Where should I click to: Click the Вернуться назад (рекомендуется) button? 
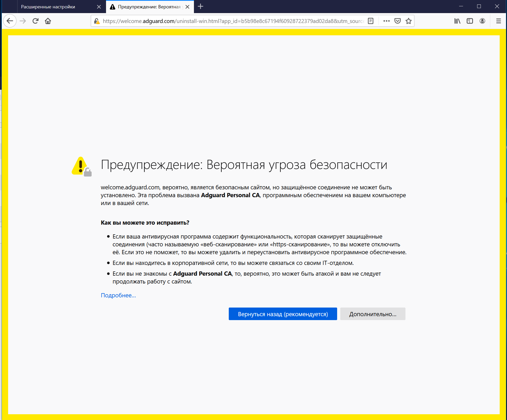(283, 314)
